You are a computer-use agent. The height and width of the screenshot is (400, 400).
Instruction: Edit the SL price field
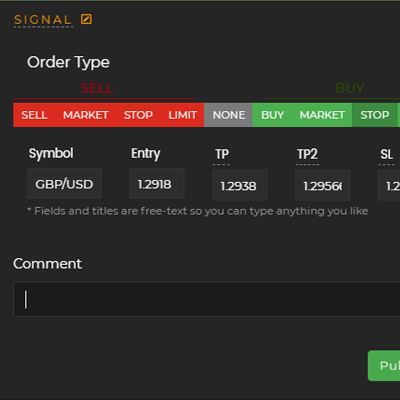[389, 185]
